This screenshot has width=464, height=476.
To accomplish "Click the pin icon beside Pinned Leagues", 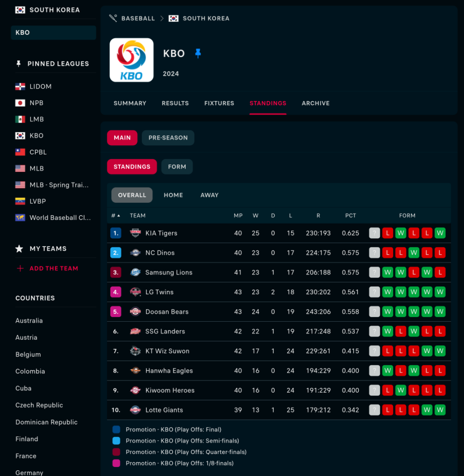I will [x=19, y=63].
